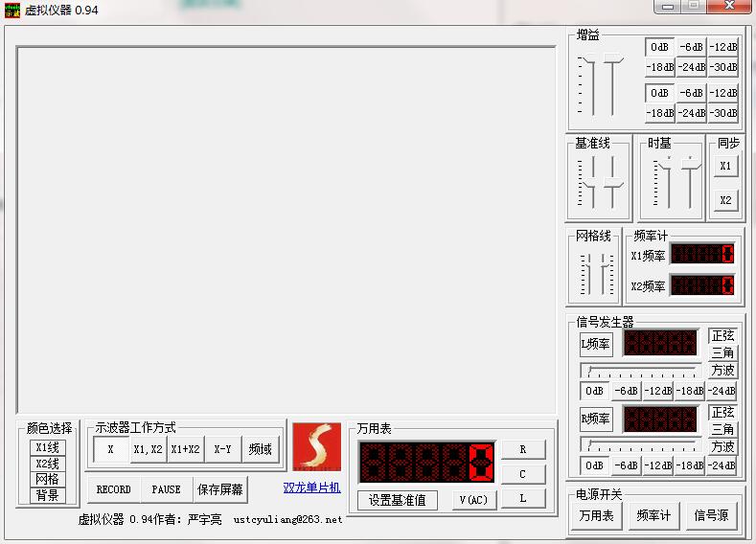Click right 网格线 grid slider
This screenshot has height=544, width=756.
(606, 274)
